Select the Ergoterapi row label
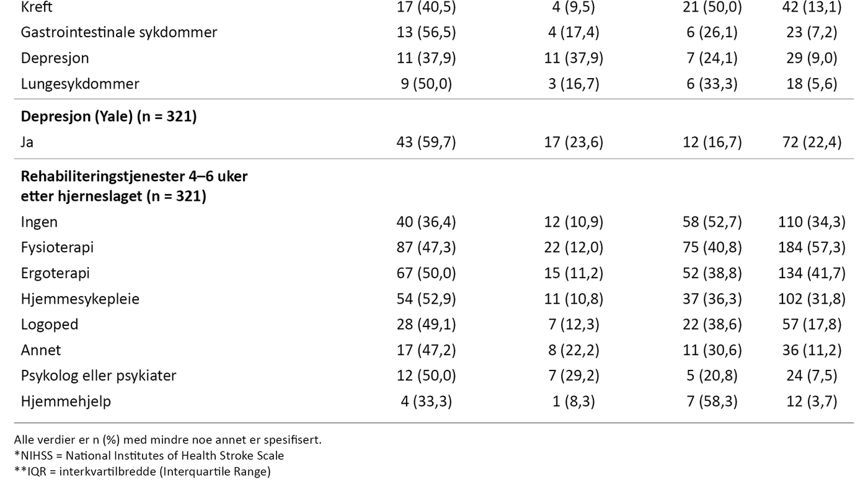 pyautogui.click(x=55, y=273)
